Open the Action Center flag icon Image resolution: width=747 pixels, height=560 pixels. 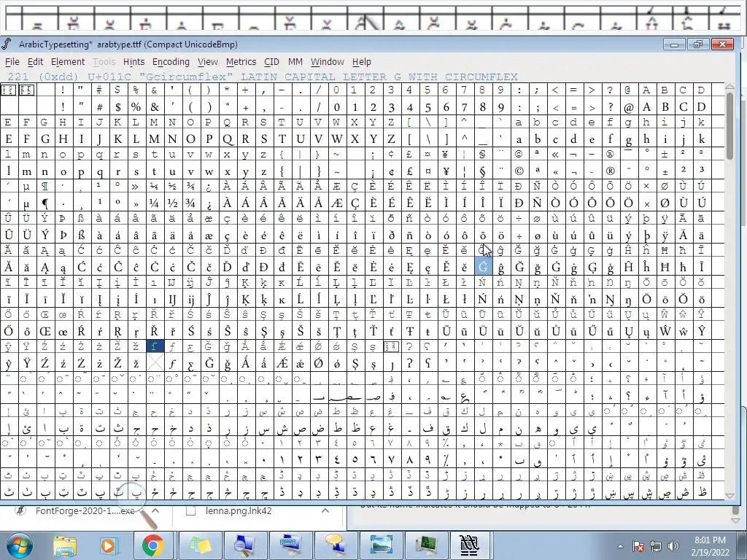(638, 546)
